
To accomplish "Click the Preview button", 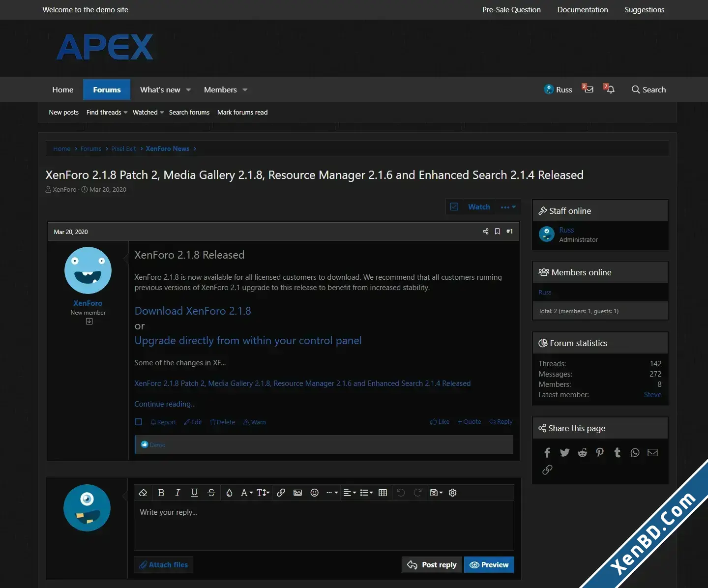I will pos(489,565).
